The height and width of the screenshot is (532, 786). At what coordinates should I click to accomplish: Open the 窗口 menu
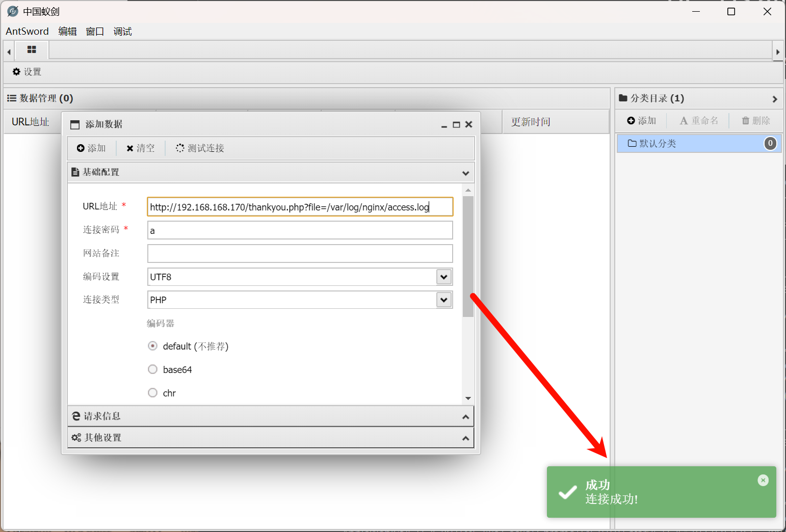[95, 31]
